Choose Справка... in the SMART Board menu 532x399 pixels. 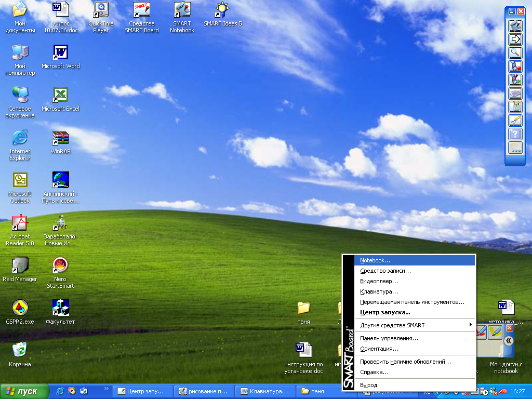tap(415, 372)
